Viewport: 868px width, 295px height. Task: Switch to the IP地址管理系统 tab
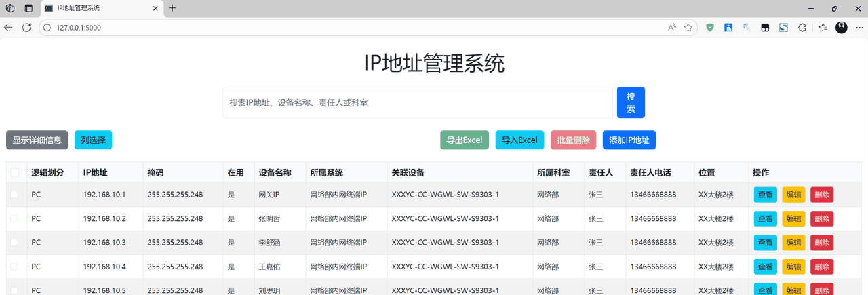pos(102,8)
